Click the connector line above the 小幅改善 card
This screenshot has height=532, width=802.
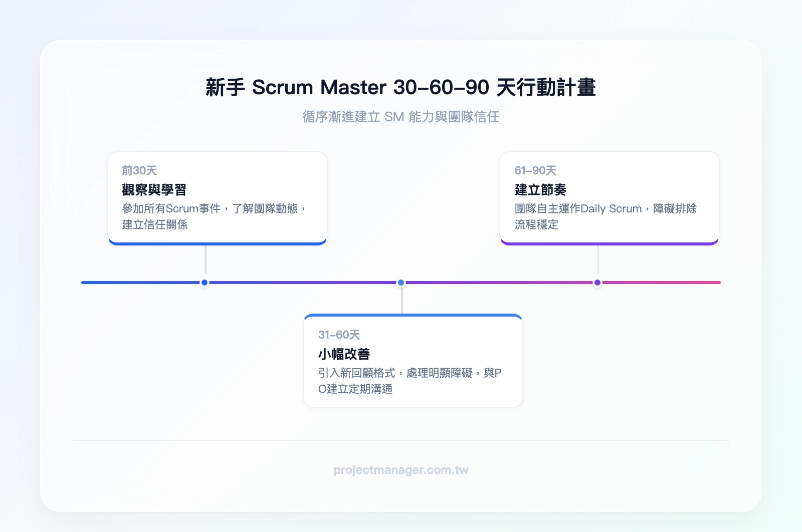400,301
